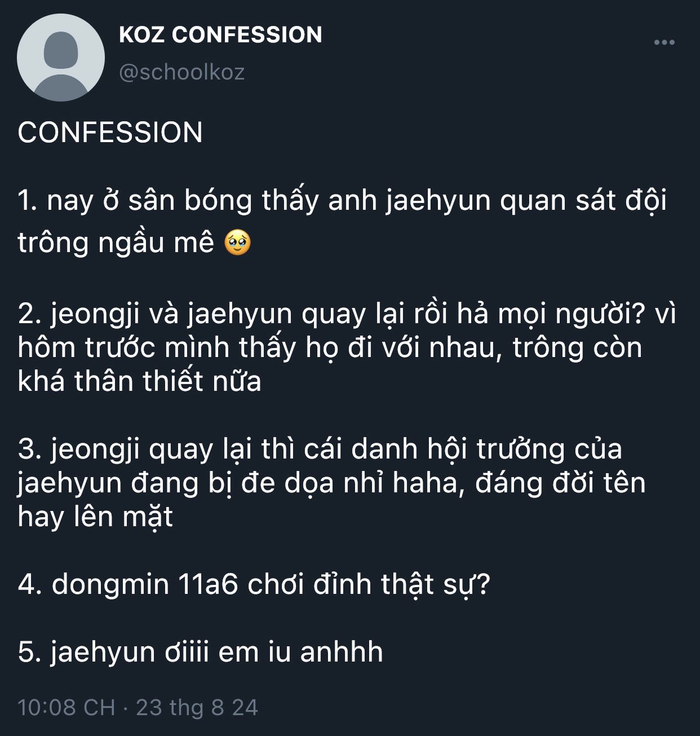
Task: Click the CONFESSION heading line of the tweet
Action: point(110,133)
